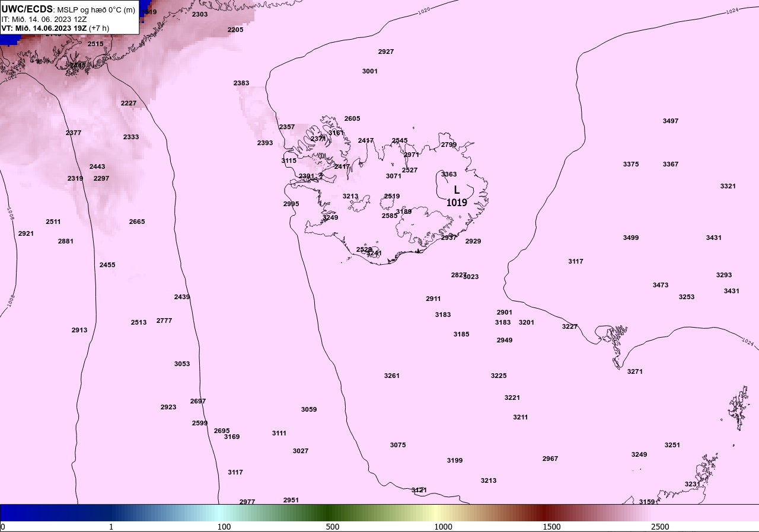759x532 pixels.
Task: Select the value 2383 in Denmark Strait
Action: click(x=241, y=83)
